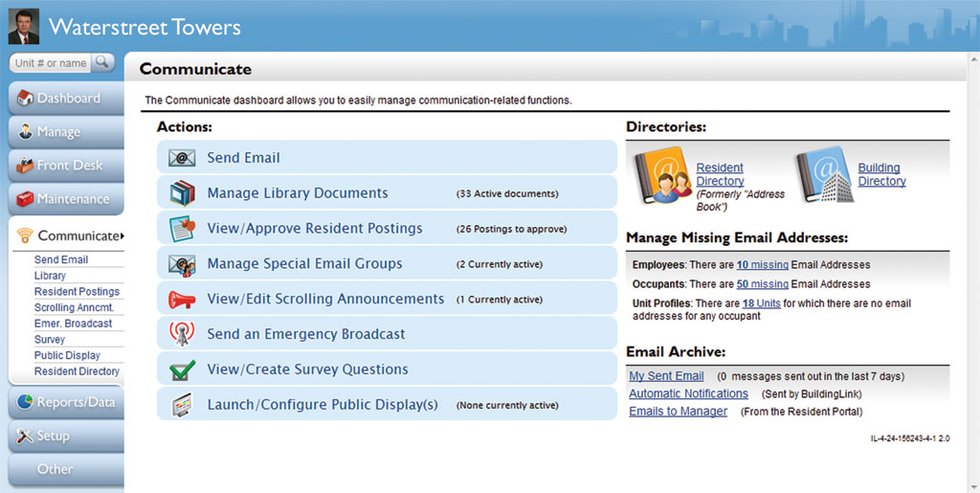The image size is (980, 493).
Task: Open the Reports/Data menu
Action: pos(66,402)
